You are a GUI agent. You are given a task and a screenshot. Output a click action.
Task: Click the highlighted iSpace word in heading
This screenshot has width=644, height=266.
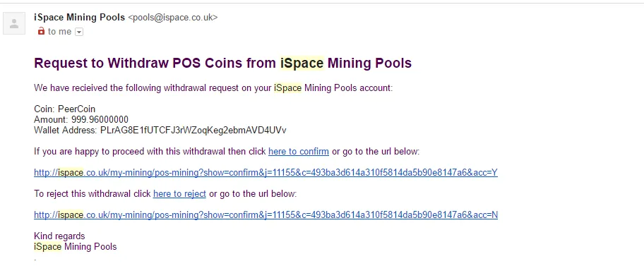point(302,64)
